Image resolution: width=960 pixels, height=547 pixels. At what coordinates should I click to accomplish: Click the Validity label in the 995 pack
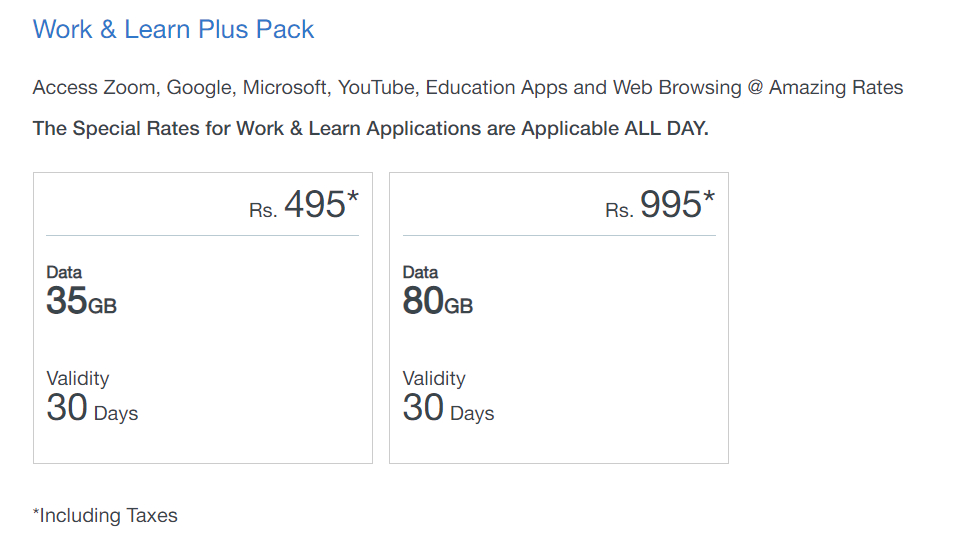click(x=434, y=378)
